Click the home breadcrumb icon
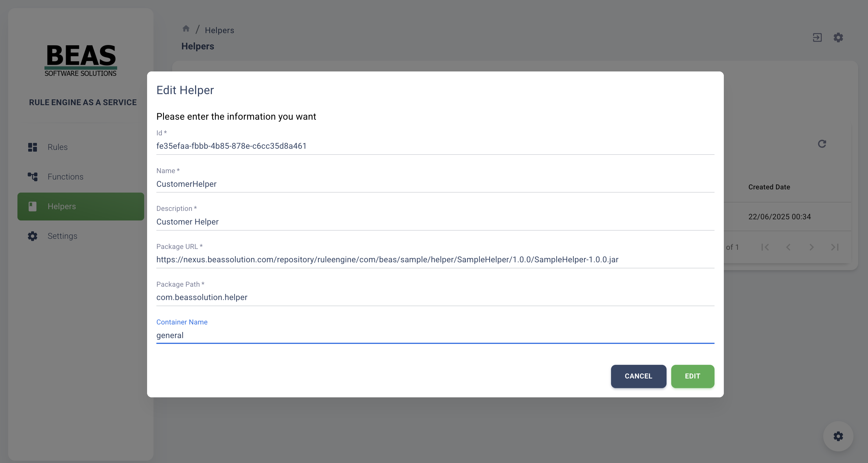 point(186,29)
